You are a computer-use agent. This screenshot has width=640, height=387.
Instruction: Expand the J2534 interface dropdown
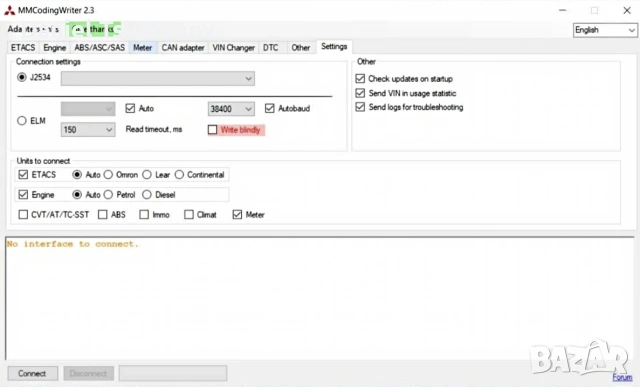tap(158, 78)
